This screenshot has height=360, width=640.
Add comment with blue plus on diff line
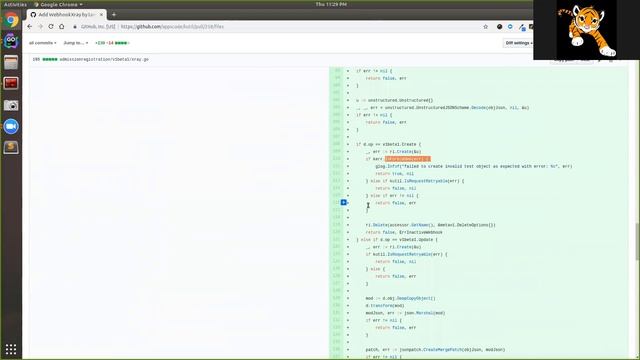[343, 202]
